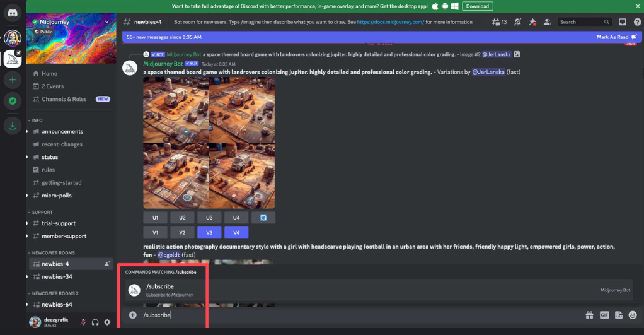The height and width of the screenshot is (335, 644).
Task: Open User Settings gear icon
Action: (107, 322)
